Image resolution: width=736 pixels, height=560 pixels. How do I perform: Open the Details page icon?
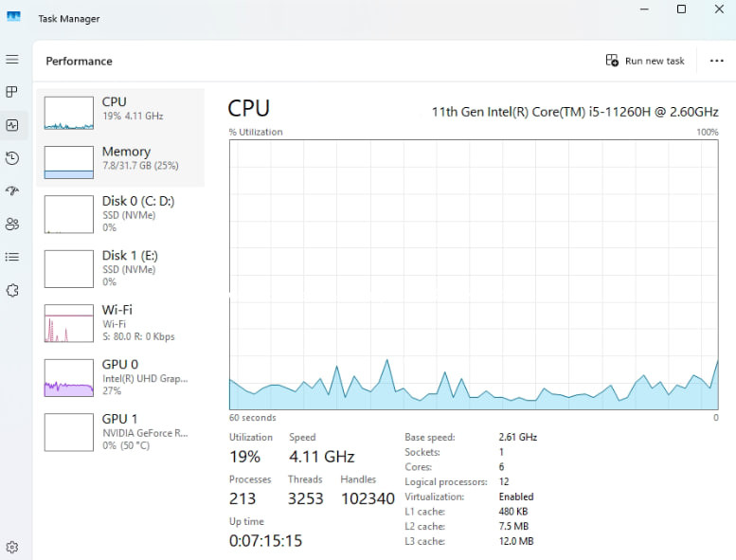12,257
